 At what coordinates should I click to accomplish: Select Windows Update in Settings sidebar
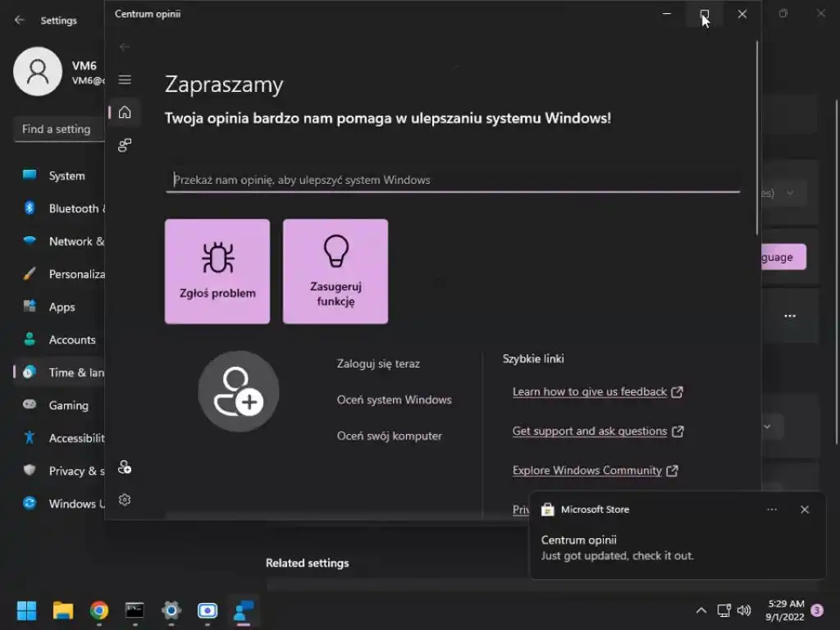pyautogui.click(x=59, y=504)
